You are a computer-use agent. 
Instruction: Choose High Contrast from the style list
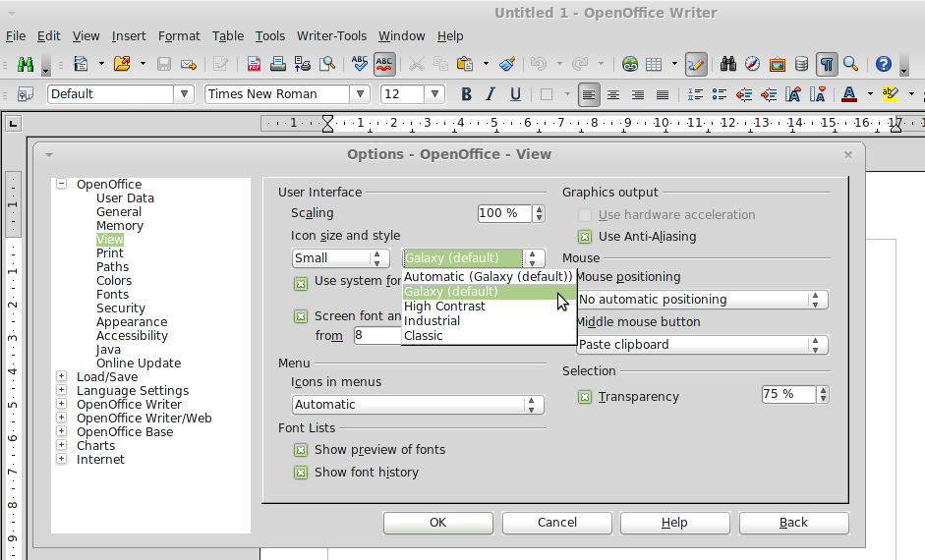pos(443,307)
